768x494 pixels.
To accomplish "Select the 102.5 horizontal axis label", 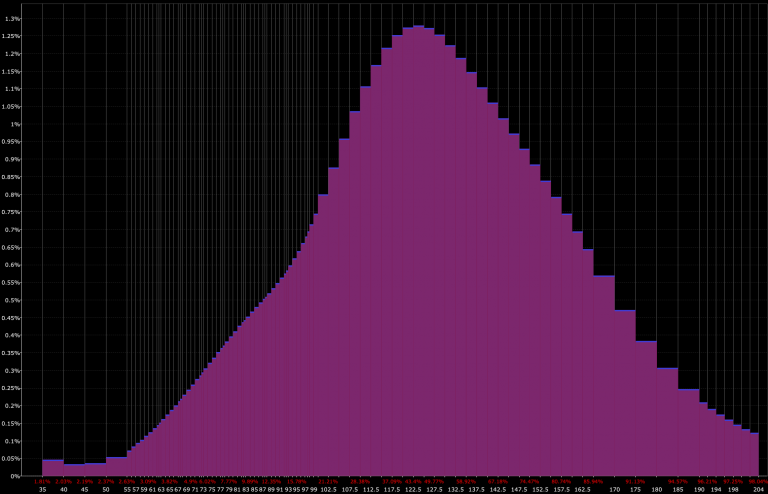I will pyautogui.click(x=328, y=490).
